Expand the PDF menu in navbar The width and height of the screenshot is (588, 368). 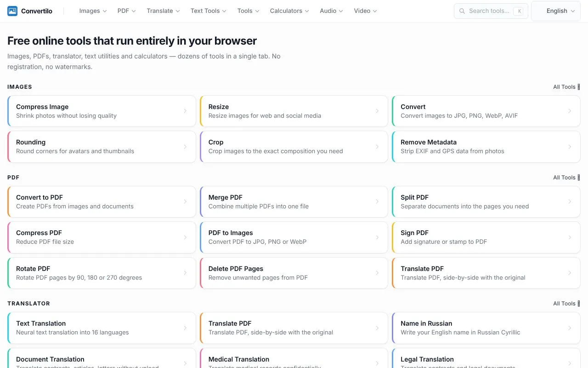(x=126, y=11)
